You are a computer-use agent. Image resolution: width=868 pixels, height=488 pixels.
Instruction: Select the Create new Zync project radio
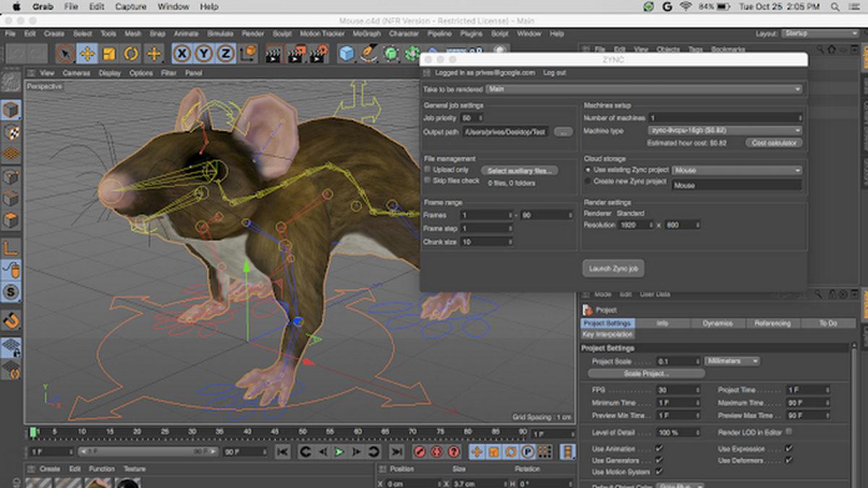pos(588,181)
